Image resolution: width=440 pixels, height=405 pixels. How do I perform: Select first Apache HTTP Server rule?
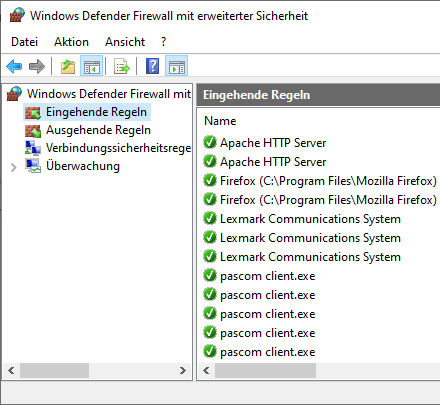click(273, 143)
